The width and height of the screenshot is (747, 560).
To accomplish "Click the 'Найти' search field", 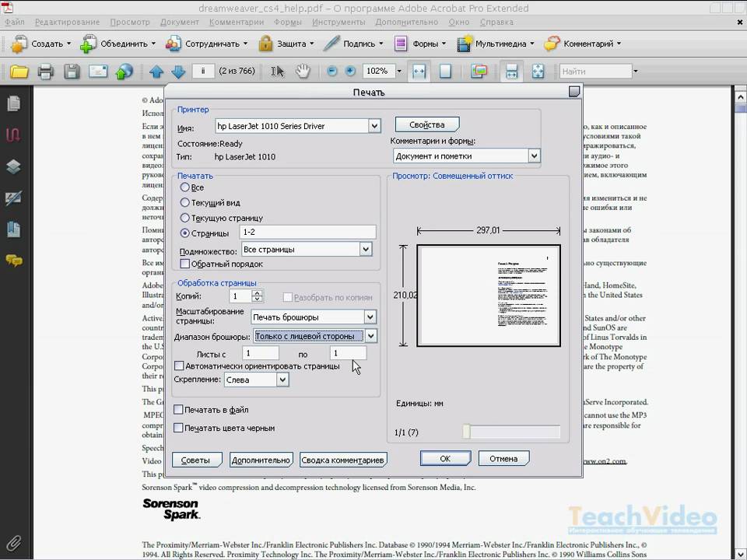I will [595, 72].
